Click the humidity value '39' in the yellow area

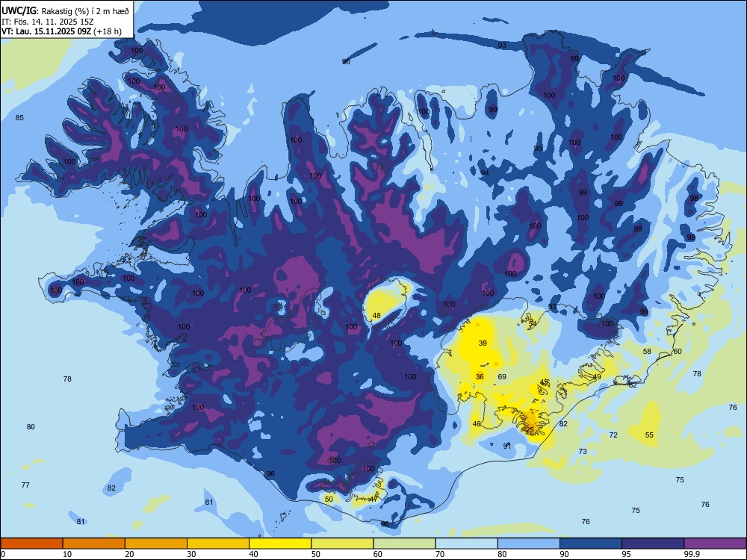tap(483, 343)
